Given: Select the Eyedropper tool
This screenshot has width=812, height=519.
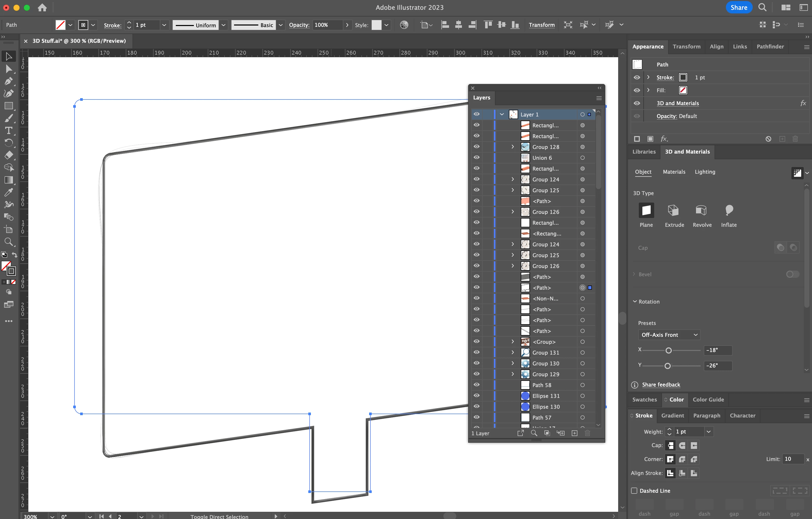Looking at the screenshot, I should pos(9,192).
